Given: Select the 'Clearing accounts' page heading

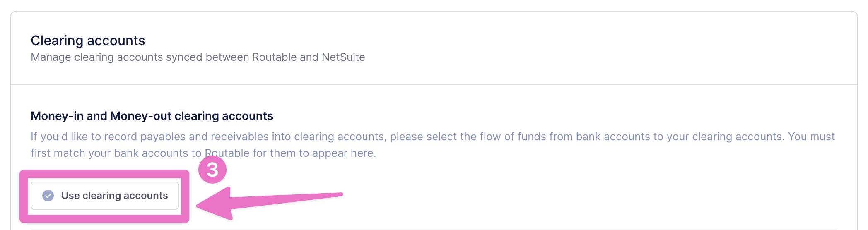Looking at the screenshot, I should click(88, 41).
